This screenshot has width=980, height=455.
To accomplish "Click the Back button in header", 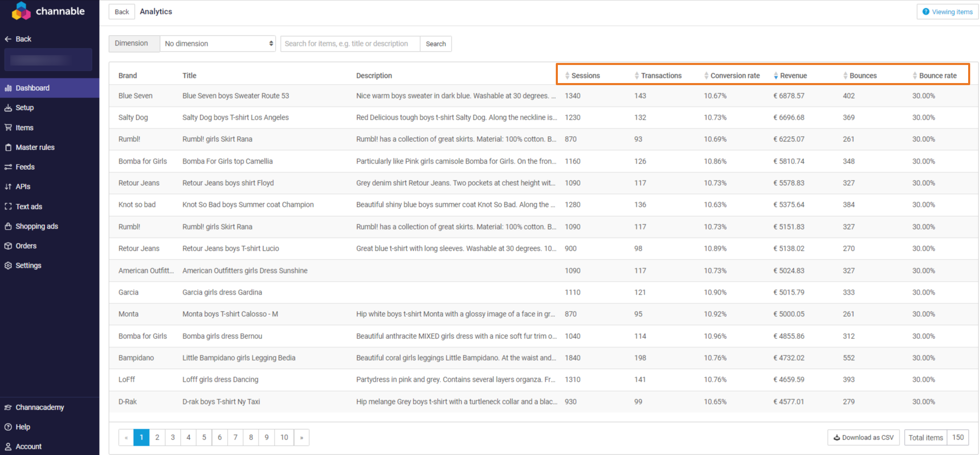I will [122, 12].
